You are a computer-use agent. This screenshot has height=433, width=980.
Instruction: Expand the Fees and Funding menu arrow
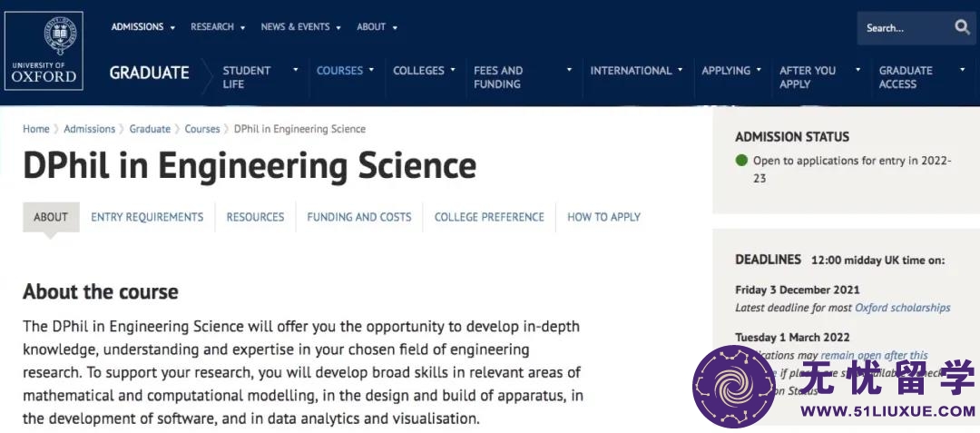569,70
